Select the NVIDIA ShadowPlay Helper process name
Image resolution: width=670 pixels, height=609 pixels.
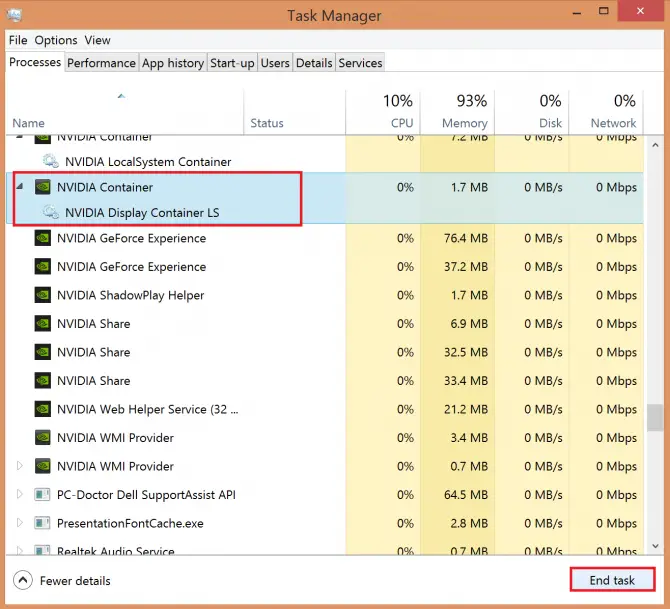131,295
